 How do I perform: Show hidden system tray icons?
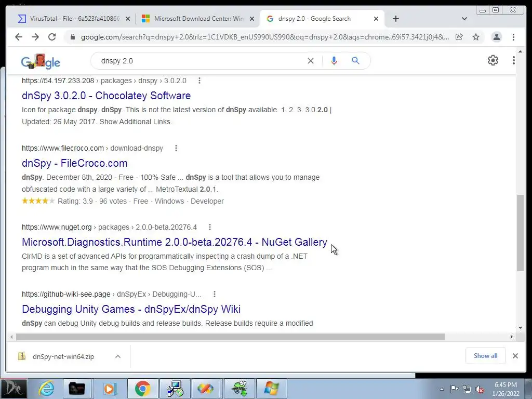point(442,389)
